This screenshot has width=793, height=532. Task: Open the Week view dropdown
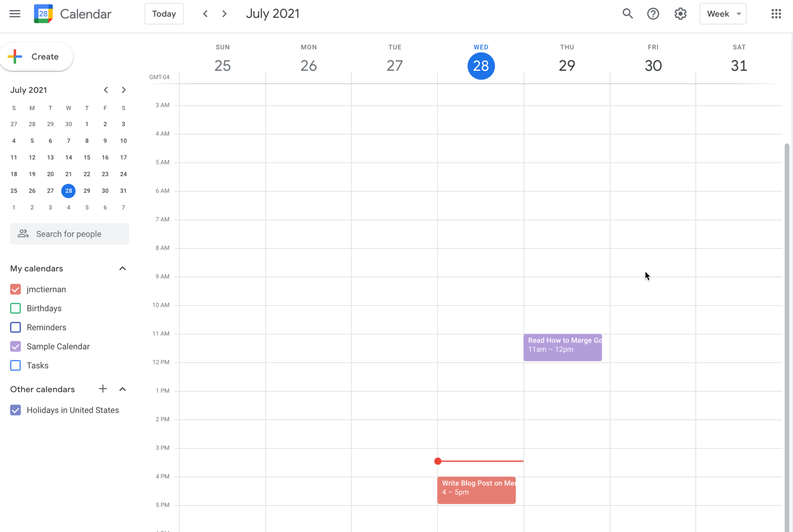(723, 14)
